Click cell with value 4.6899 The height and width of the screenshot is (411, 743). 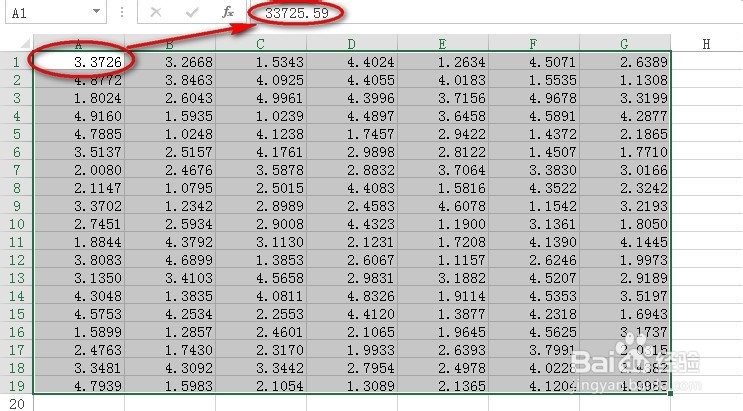point(170,260)
